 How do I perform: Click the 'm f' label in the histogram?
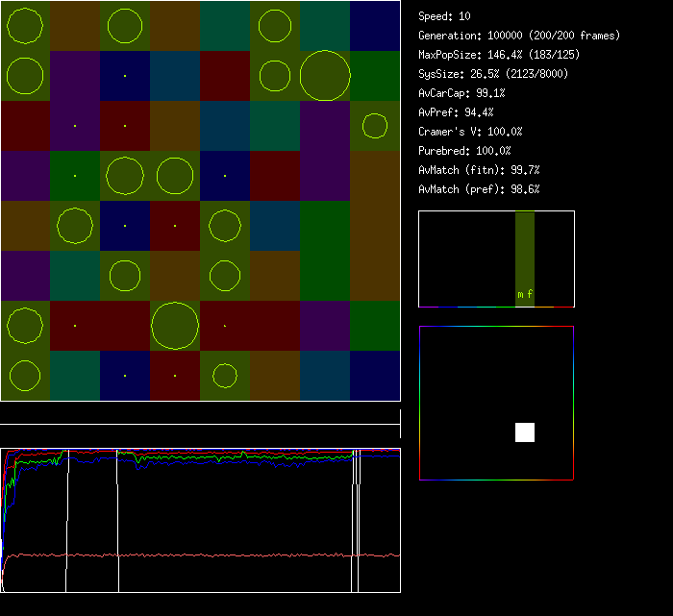(x=525, y=295)
